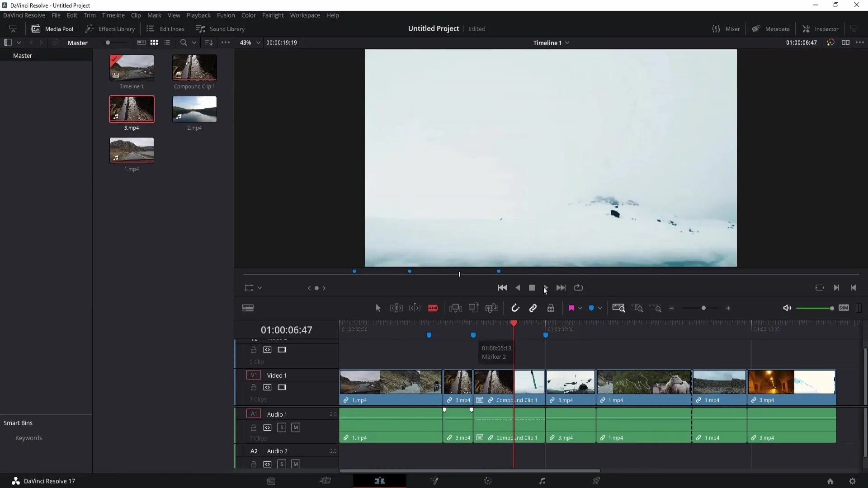Open the Inspector panel

[x=821, y=28]
